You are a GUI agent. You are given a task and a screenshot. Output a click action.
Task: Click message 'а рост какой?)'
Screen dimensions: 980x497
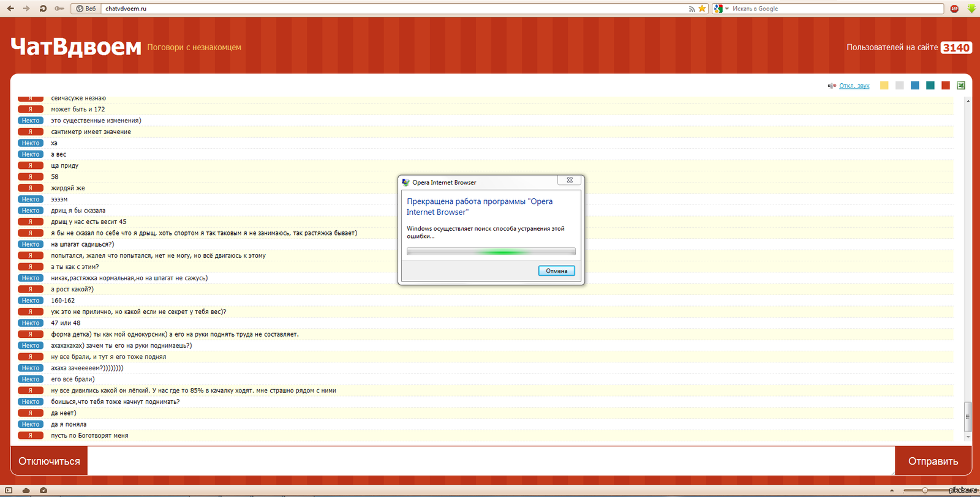coord(72,289)
